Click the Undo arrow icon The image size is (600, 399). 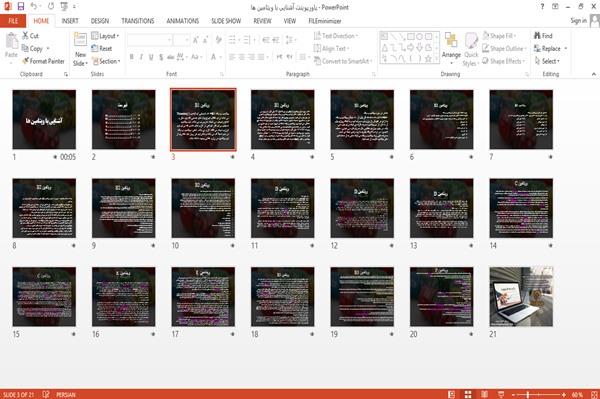tap(34, 6)
